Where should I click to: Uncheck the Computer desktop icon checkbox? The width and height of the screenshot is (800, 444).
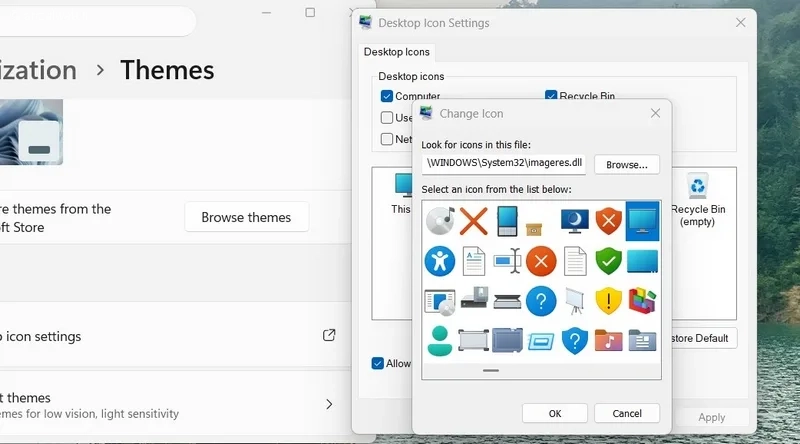[387, 96]
